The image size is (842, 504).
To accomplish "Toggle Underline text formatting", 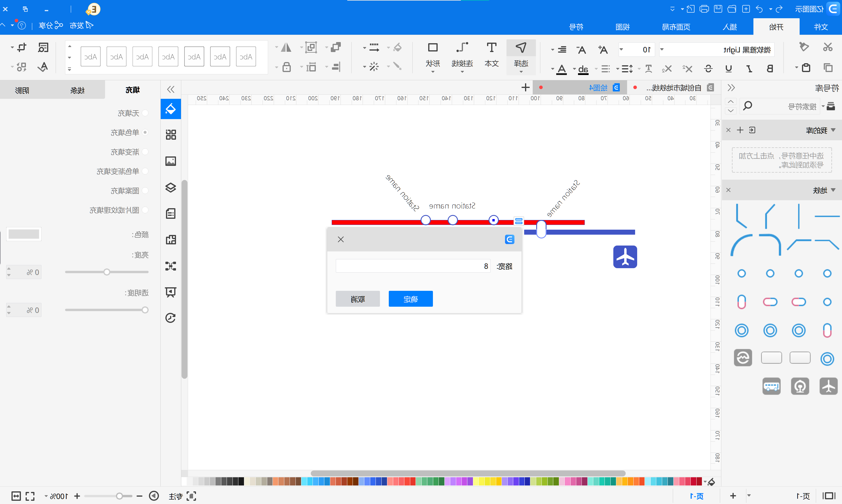I will (x=728, y=69).
